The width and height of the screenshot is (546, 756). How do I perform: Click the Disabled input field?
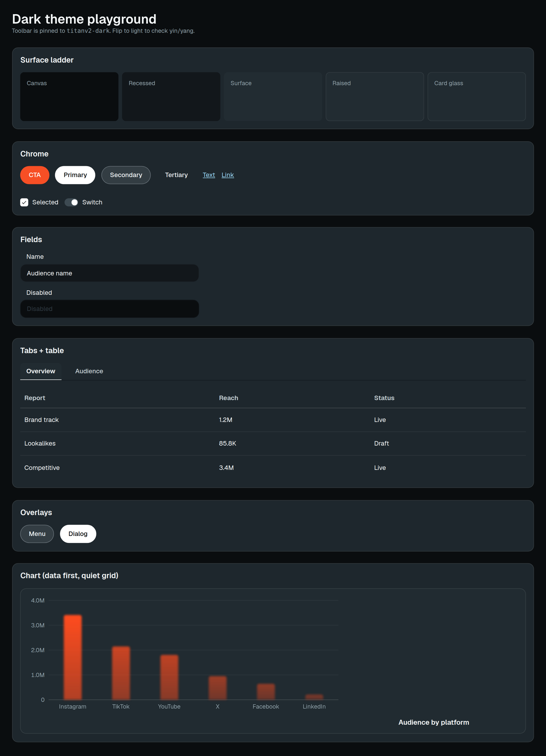[110, 309]
